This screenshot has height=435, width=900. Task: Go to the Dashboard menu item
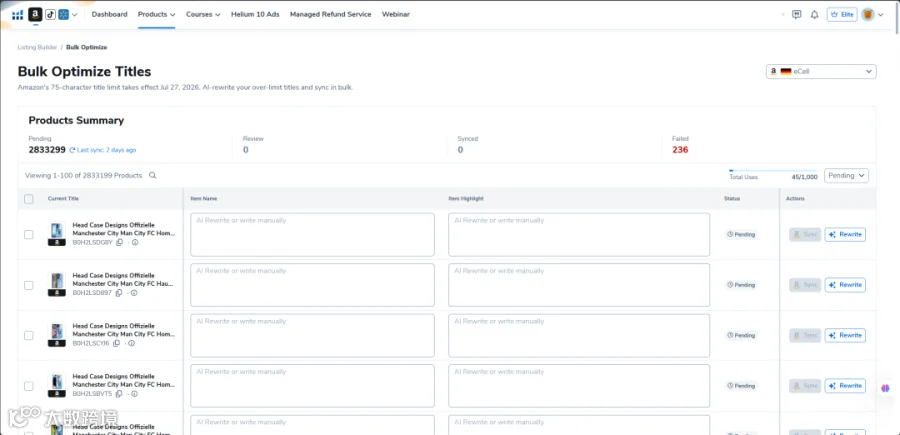[x=110, y=14]
